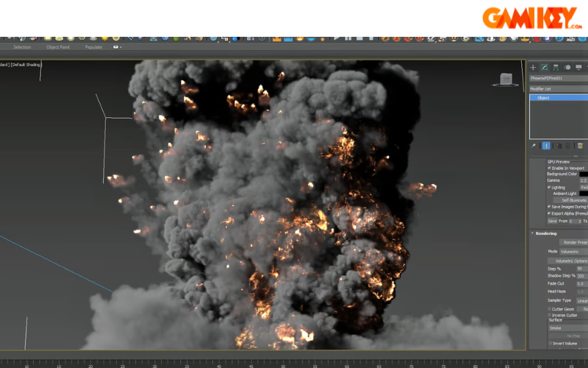Open the Display command panel tab
The height and width of the screenshot is (368, 588).
578,68
